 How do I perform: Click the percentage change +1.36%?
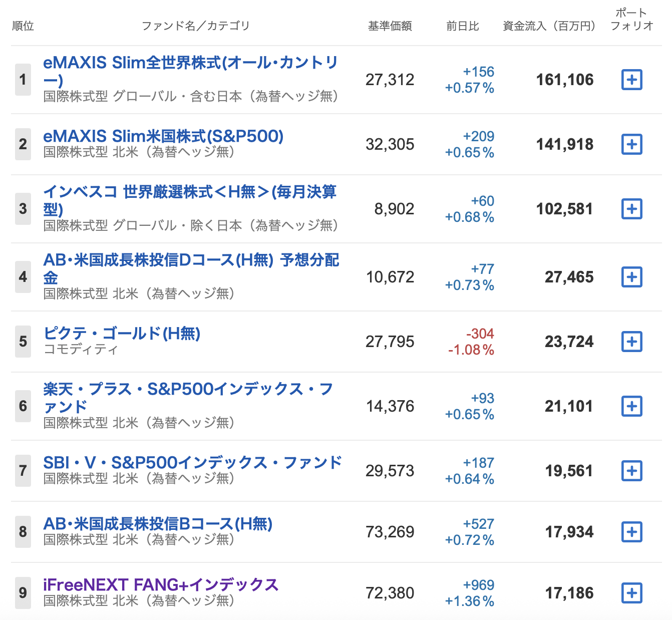coord(470,601)
